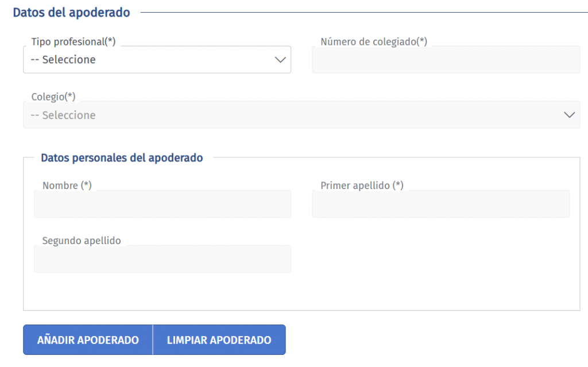Click the Colegio(*) label text
Screen dimensions: 588x367
[x=53, y=96]
